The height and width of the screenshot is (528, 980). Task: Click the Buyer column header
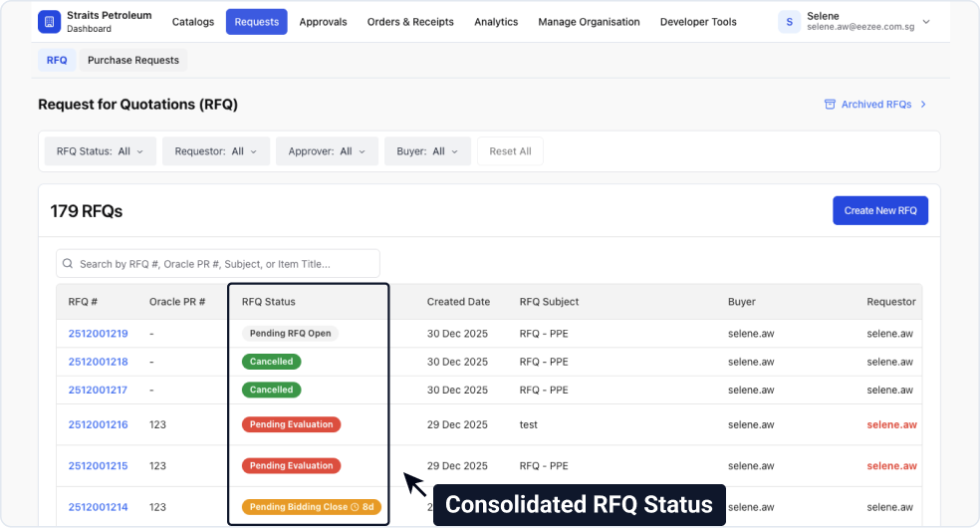pyautogui.click(x=742, y=302)
